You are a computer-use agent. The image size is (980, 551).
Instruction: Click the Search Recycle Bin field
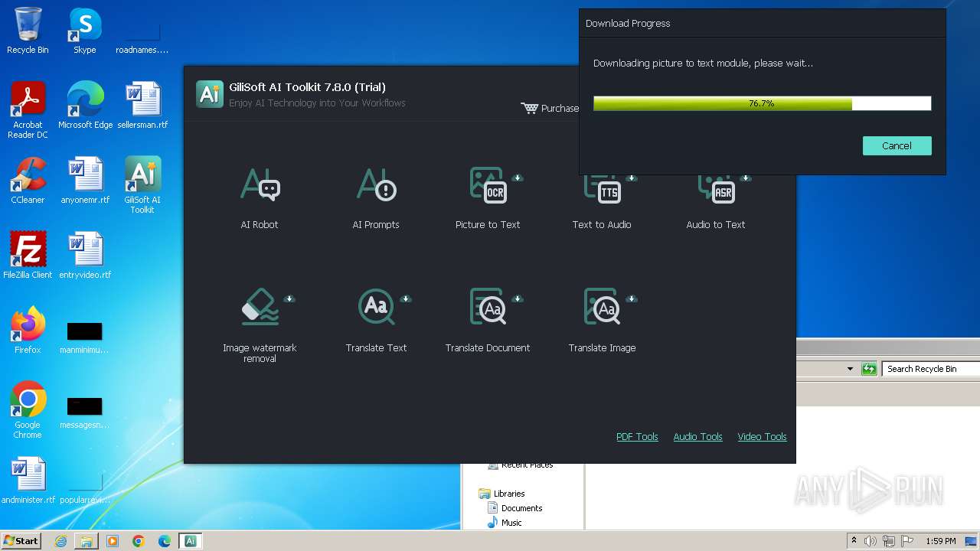click(930, 369)
